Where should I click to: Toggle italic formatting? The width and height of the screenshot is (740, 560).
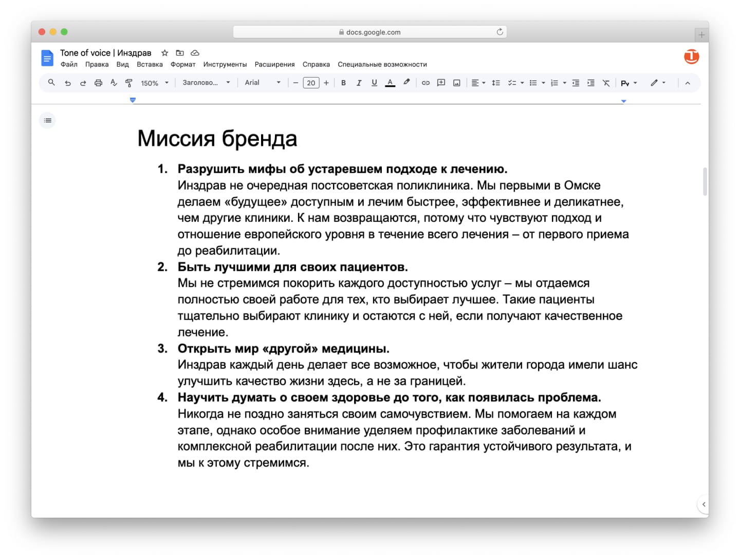(359, 83)
